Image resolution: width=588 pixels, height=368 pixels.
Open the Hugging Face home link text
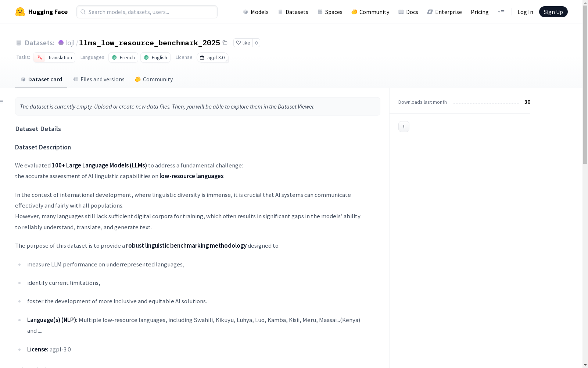pyautogui.click(x=48, y=12)
